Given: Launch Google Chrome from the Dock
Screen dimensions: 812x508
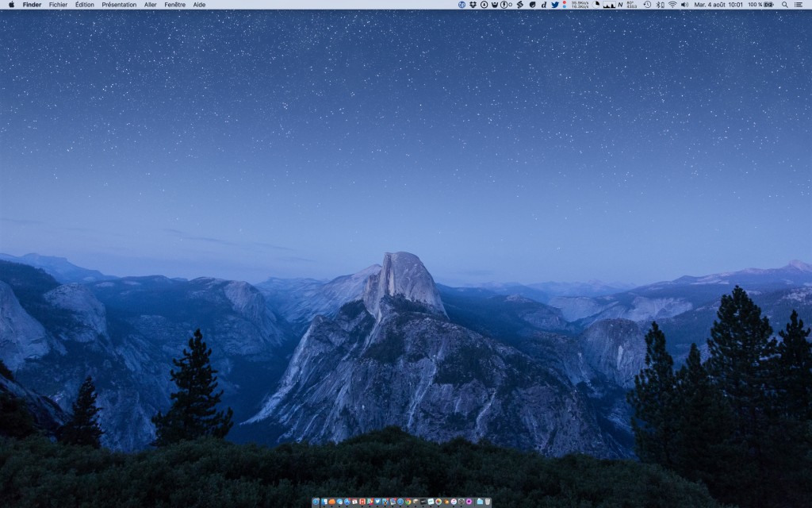Looking at the screenshot, I should (x=408, y=502).
